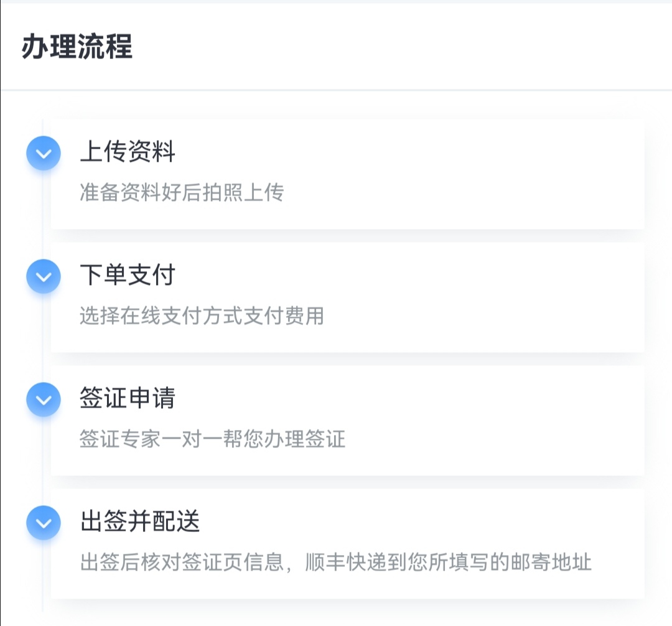672x626 pixels.
Task: Select the 签证申请 step title
Action: [128, 398]
